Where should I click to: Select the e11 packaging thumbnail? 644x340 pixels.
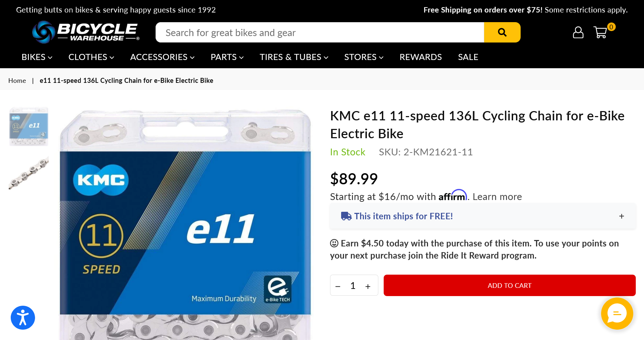click(29, 126)
